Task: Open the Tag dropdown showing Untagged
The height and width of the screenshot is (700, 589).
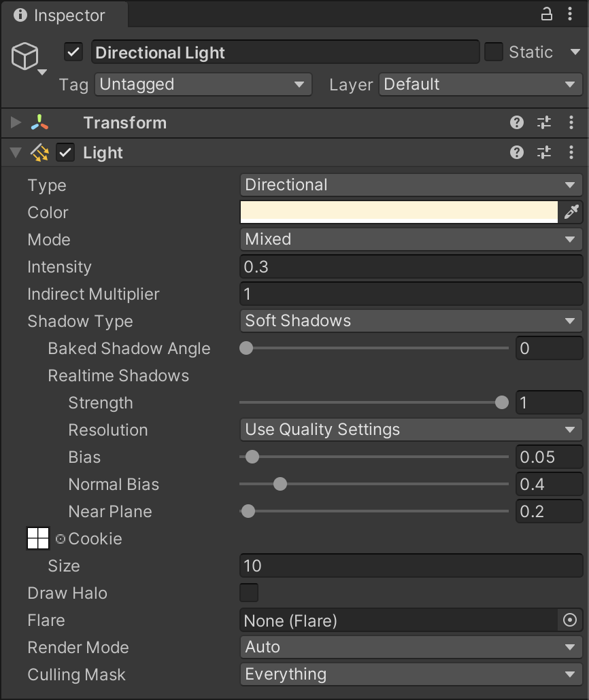Action: pyautogui.click(x=203, y=84)
